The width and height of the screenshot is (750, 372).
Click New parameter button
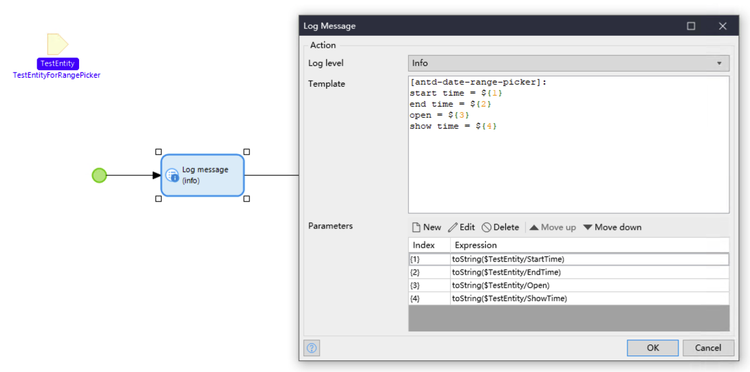[x=427, y=227]
